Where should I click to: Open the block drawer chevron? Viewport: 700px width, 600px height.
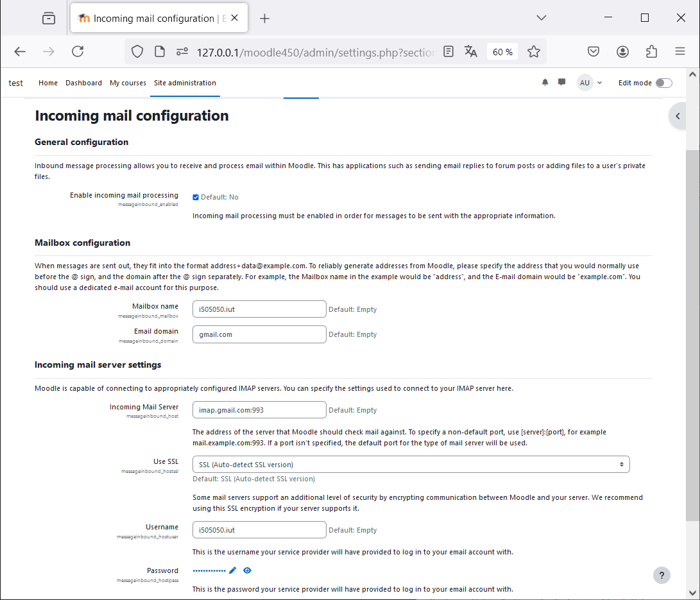click(x=678, y=116)
